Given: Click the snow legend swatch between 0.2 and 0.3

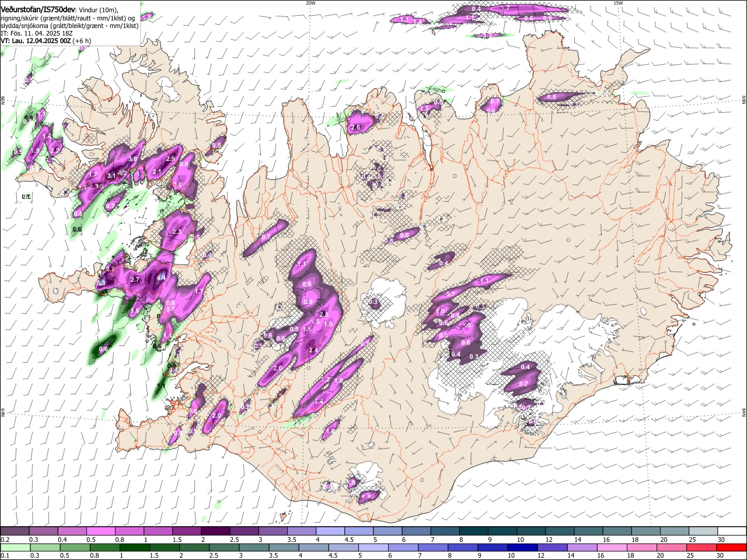Looking at the screenshot, I should pyautogui.click(x=15, y=531).
